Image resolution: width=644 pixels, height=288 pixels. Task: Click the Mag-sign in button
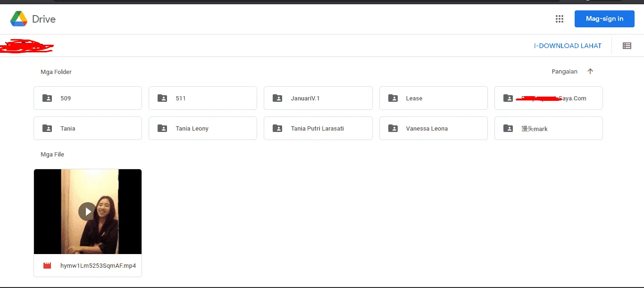(604, 19)
